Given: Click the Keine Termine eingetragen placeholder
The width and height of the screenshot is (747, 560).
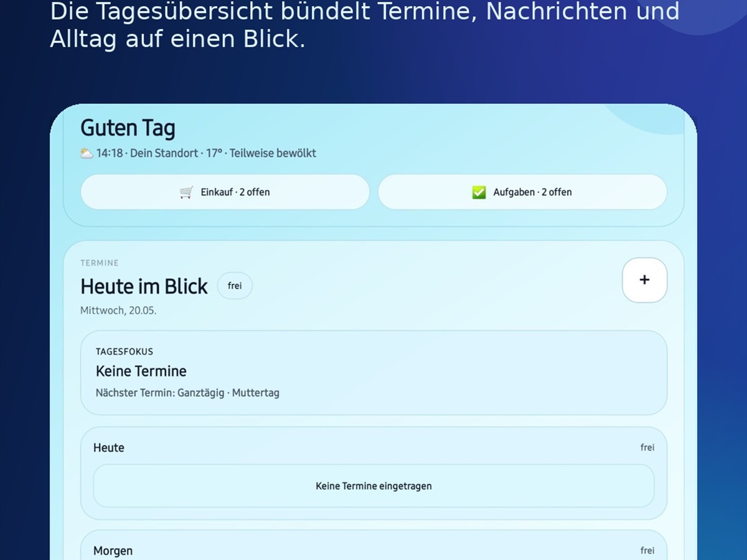Looking at the screenshot, I should [374, 486].
